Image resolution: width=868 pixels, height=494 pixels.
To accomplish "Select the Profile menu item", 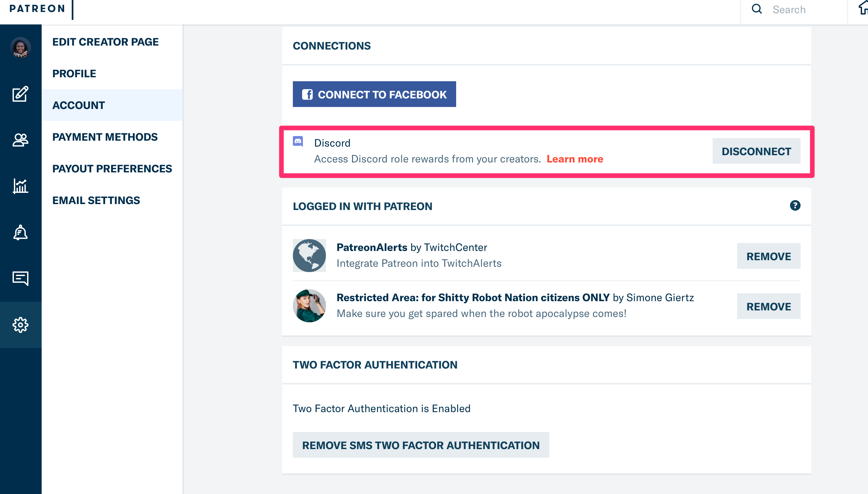I will point(74,74).
